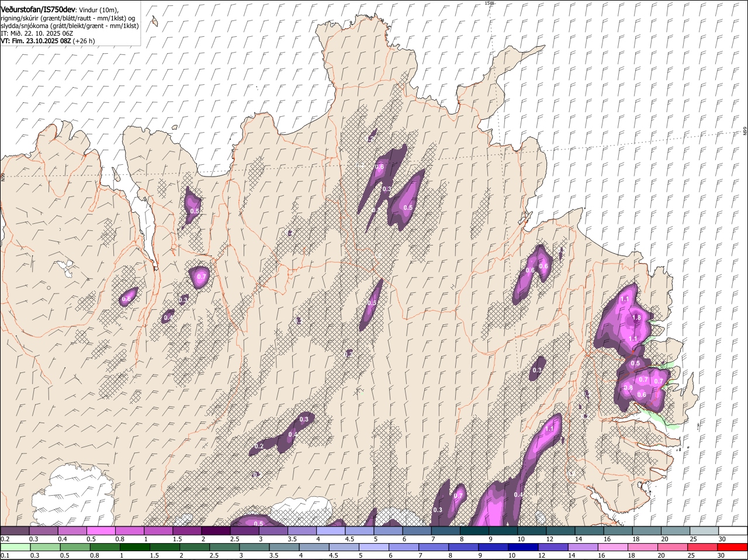748x560 pixels.
Task: Click the darkest green lower legend swatch labeled 1
Action: (135, 548)
